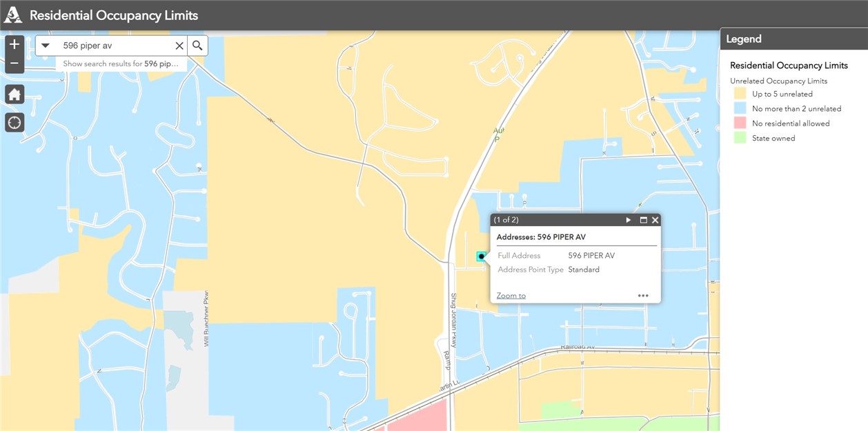Click the selected address point marker
868x431 pixels.
pos(482,257)
